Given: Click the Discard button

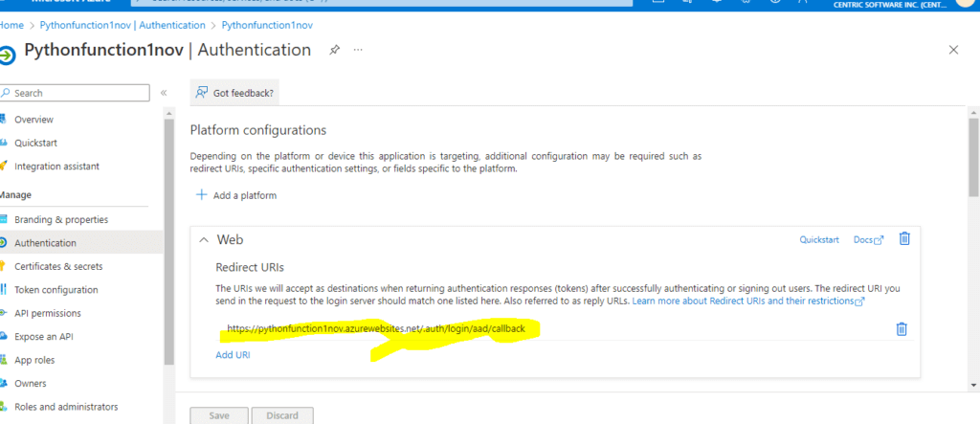Looking at the screenshot, I should tap(282, 415).
